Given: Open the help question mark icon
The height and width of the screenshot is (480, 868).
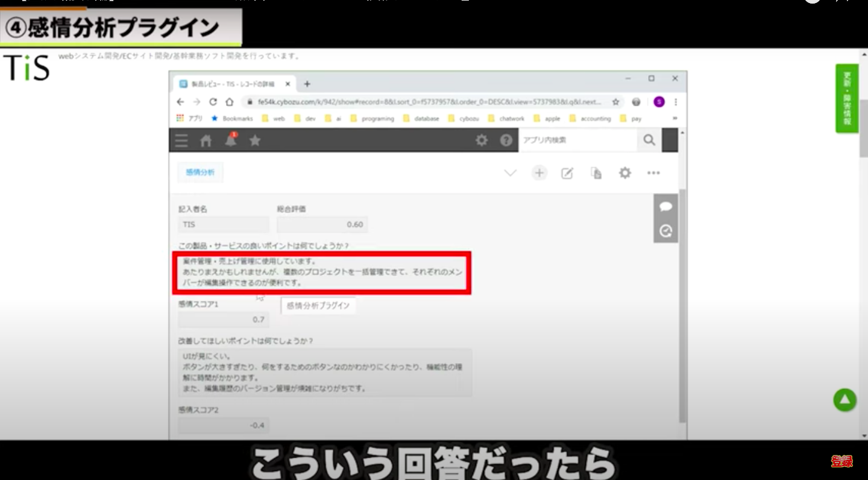Looking at the screenshot, I should (506, 141).
